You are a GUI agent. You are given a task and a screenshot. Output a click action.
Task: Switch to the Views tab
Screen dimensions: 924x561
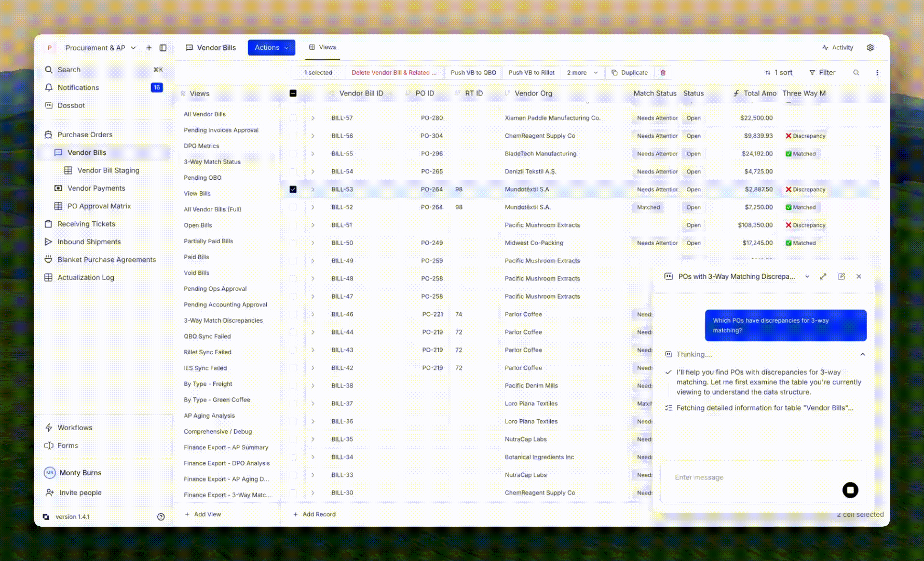point(322,47)
